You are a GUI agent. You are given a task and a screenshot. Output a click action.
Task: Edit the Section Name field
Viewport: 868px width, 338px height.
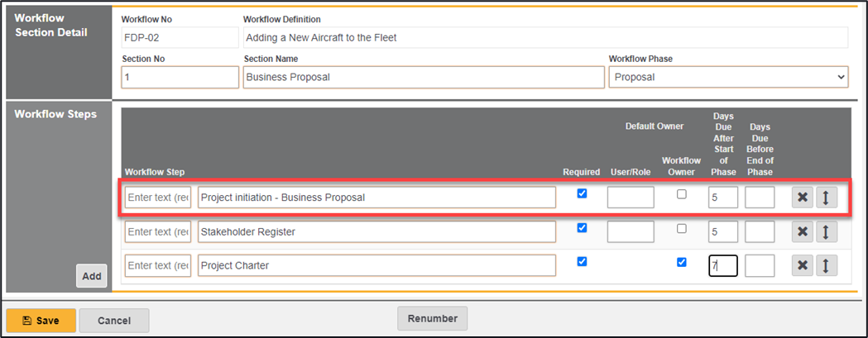coord(424,77)
